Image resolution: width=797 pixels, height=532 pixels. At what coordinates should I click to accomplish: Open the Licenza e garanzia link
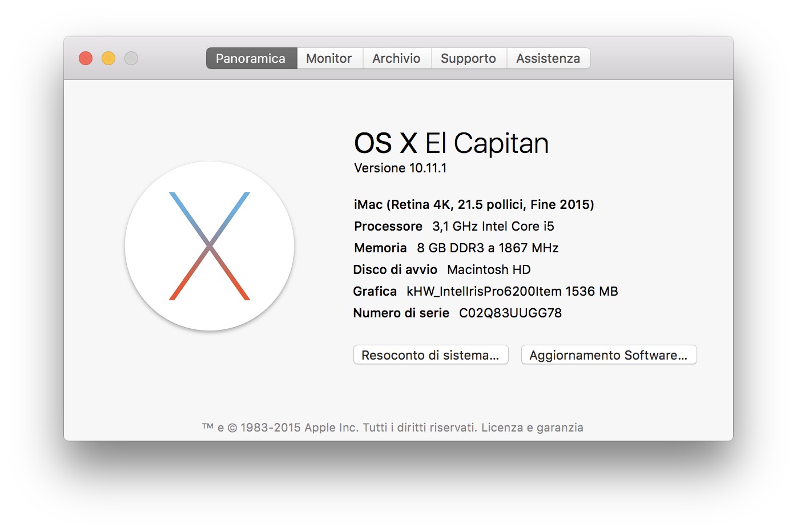point(532,428)
